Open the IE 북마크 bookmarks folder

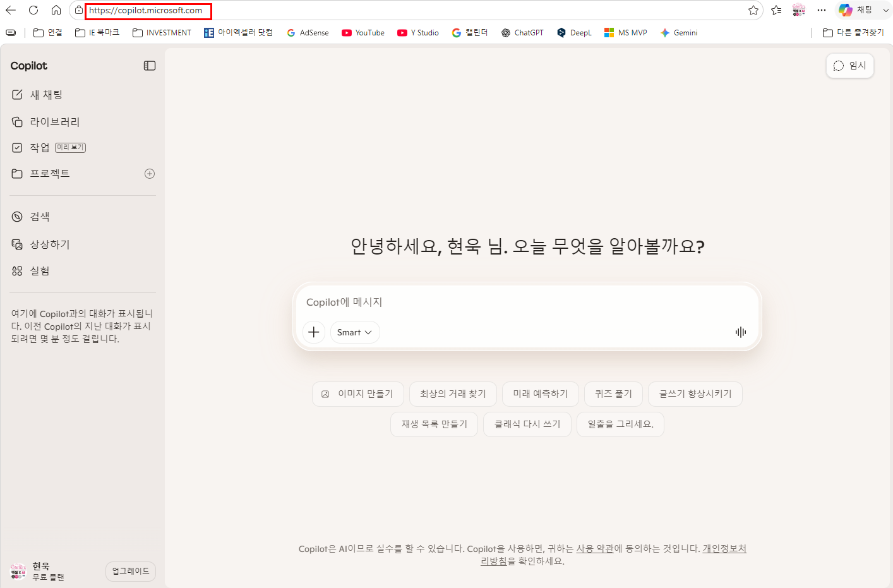point(97,33)
